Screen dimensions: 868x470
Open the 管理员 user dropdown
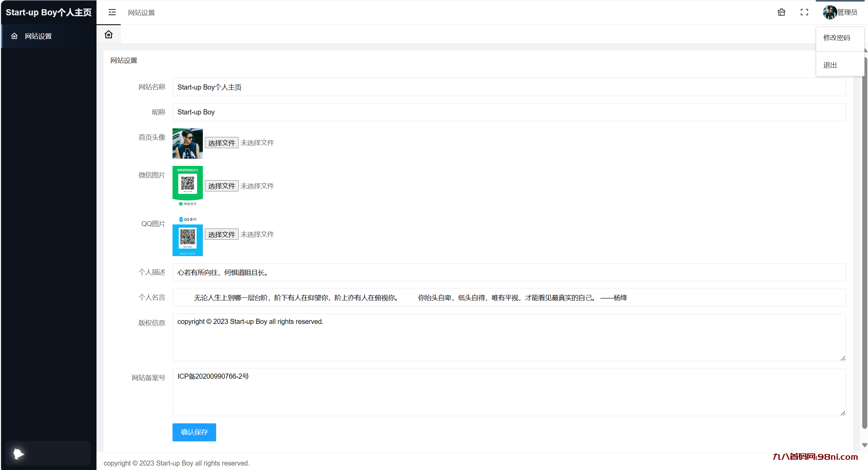click(x=847, y=13)
